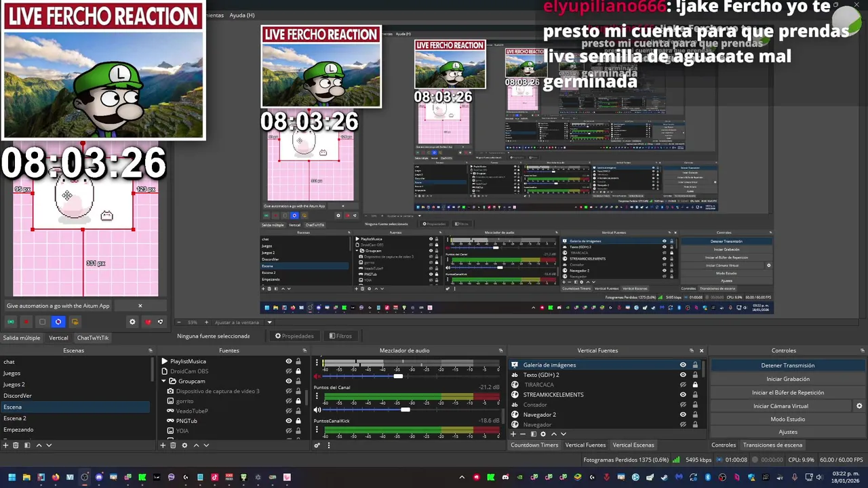Open Countdown Timers tab
868x488 pixels.
[x=534, y=445]
